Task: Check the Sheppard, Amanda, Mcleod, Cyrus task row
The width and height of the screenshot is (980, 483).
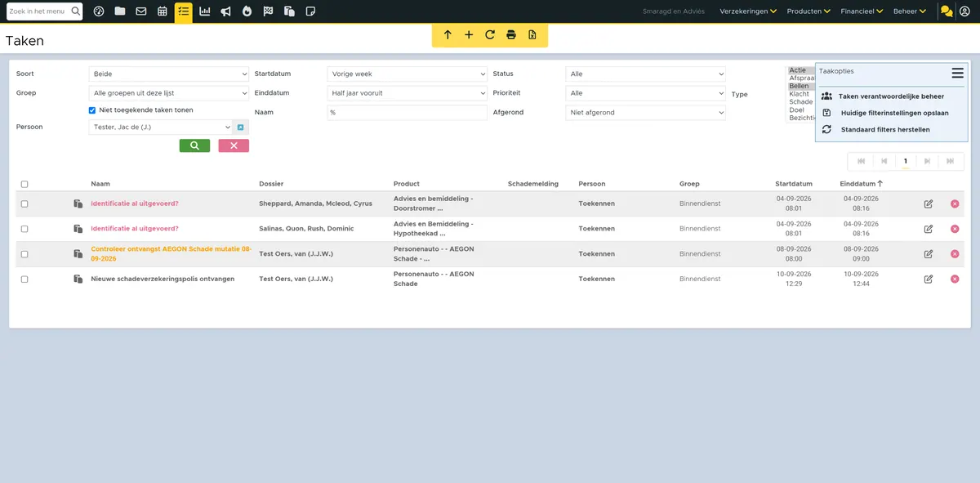Action: 24,203
